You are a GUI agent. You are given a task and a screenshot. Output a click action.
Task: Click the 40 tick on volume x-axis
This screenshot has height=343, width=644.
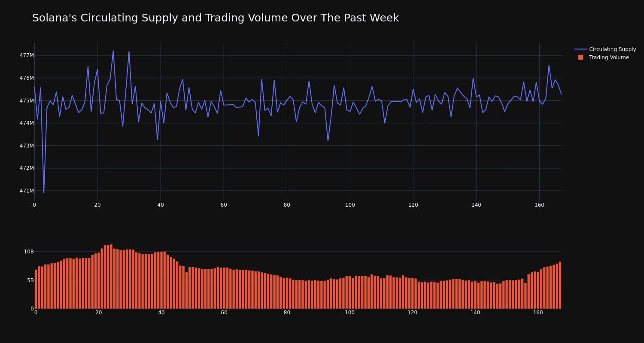pos(161,313)
